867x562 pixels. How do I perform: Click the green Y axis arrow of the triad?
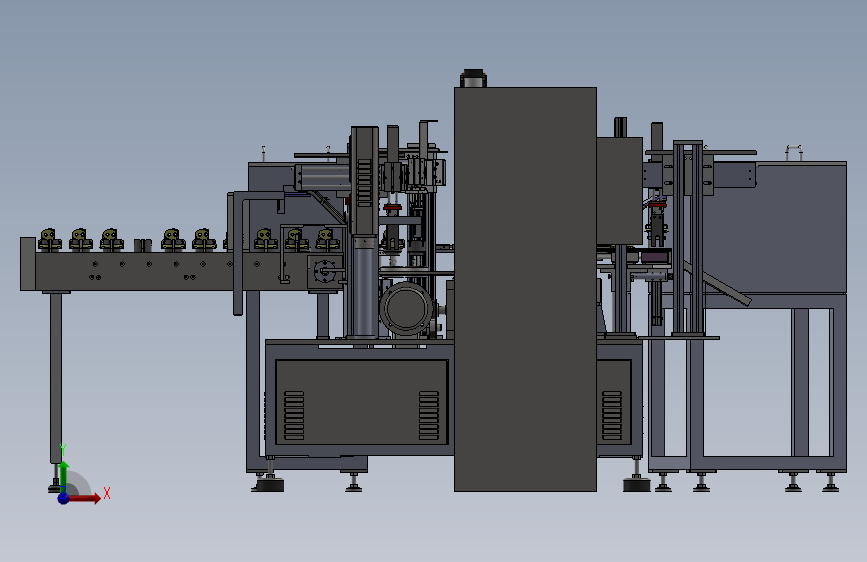click(64, 477)
